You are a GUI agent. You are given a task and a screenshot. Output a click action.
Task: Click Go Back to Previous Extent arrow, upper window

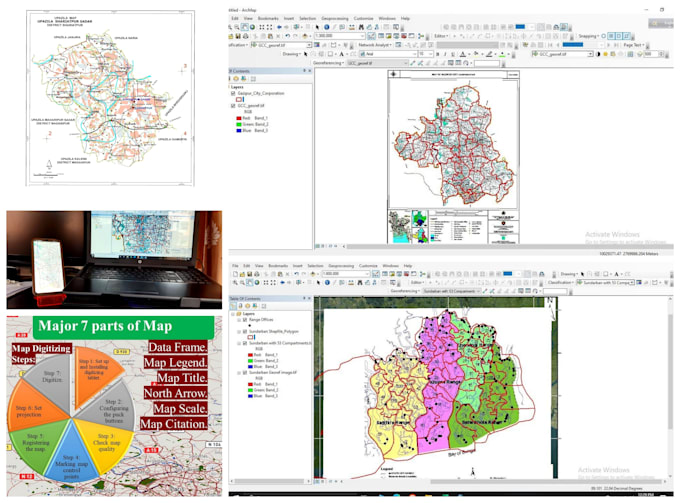[x=279, y=27]
